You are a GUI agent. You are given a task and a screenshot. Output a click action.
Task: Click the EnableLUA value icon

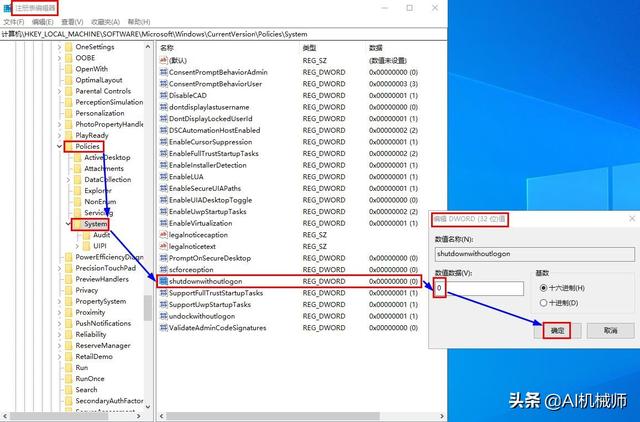[x=164, y=177]
